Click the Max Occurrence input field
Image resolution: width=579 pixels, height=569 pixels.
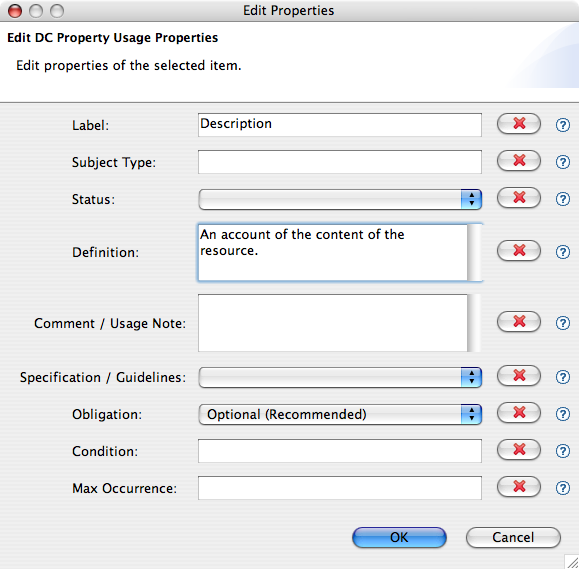pos(340,488)
